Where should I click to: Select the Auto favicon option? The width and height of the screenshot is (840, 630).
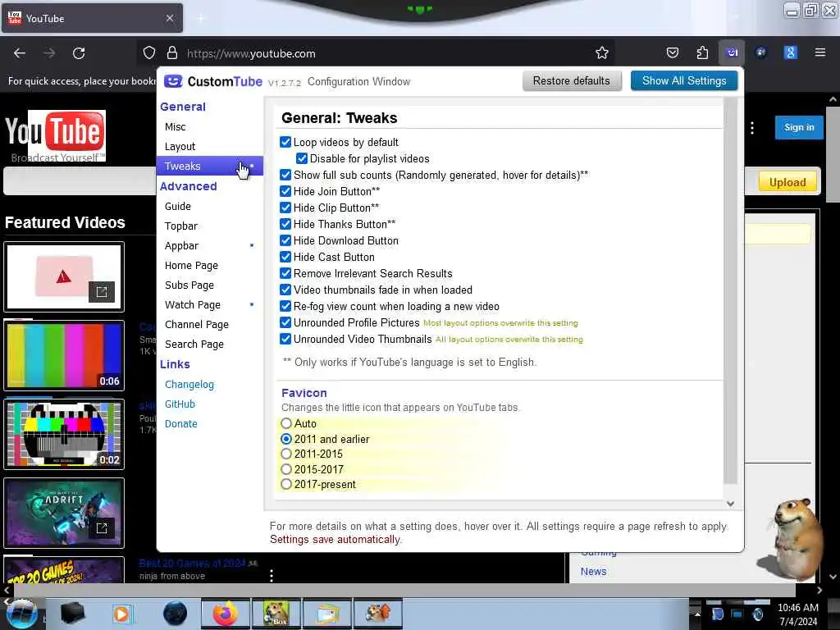(286, 423)
